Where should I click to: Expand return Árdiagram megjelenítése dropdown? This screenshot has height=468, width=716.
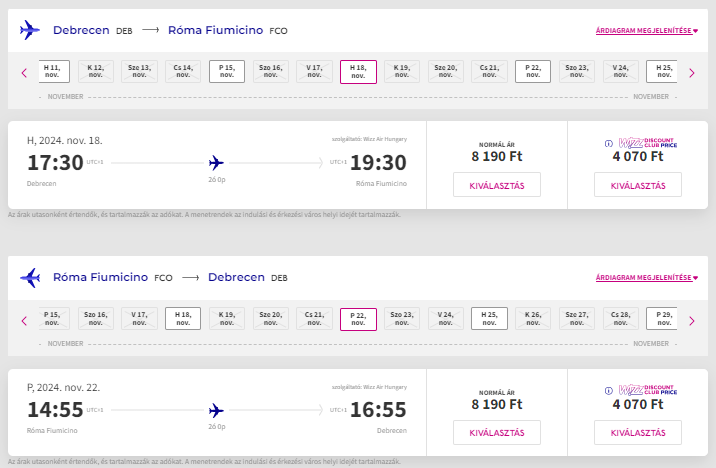click(645, 279)
